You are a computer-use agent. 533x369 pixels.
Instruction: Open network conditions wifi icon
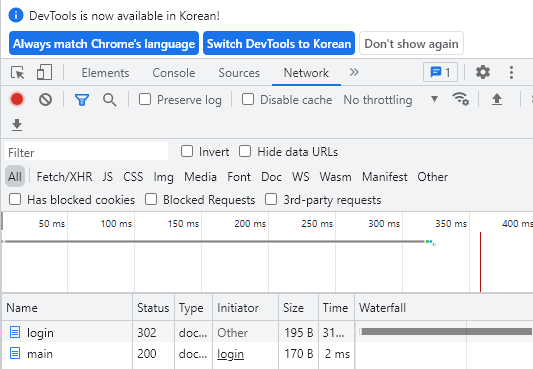[x=461, y=99]
